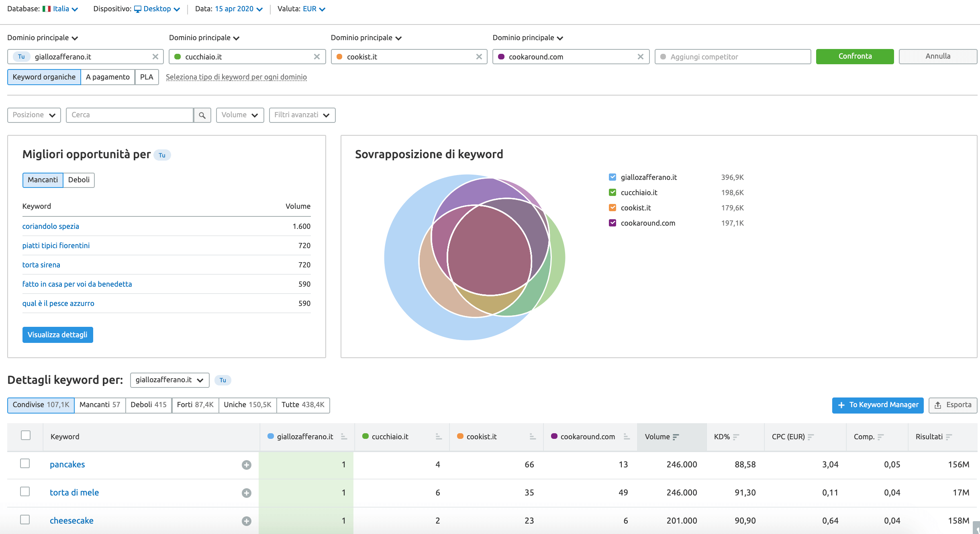Image resolution: width=980 pixels, height=534 pixels.
Task: Sort by cucchiaio.it column sort icon
Action: click(x=439, y=437)
